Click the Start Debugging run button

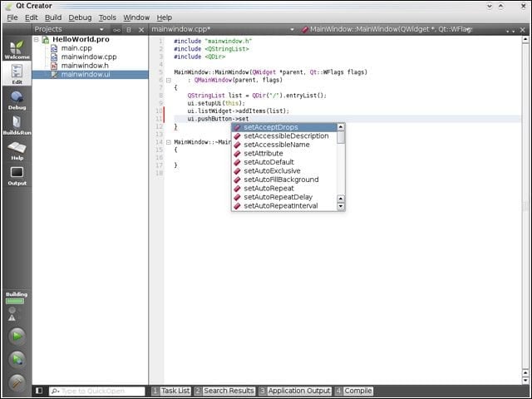tap(17, 360)
